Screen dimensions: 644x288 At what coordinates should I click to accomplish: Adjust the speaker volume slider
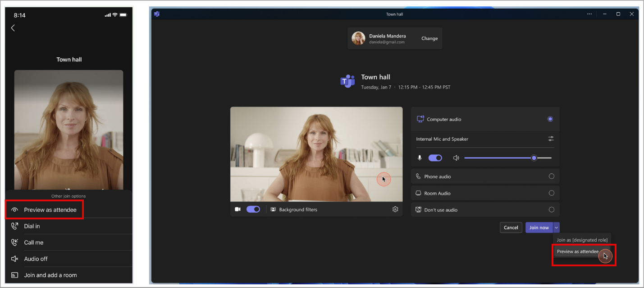coord(508,158)
